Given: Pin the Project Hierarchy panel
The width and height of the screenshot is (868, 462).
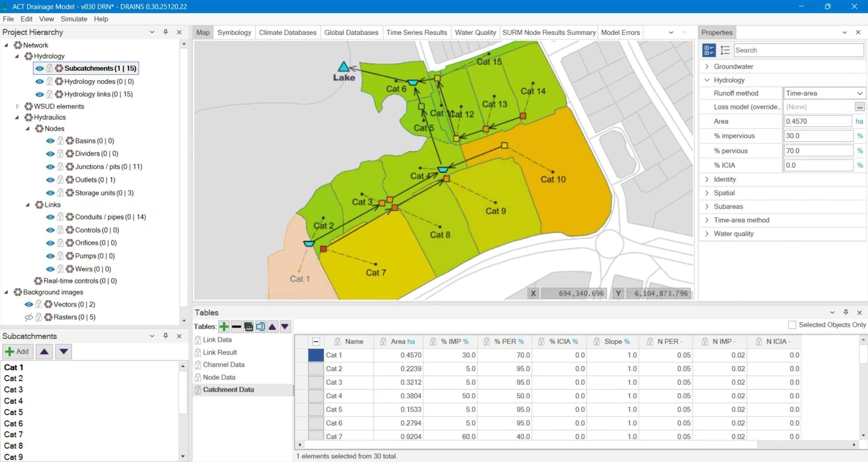Looking at the screenshot, I should point(165,32).
